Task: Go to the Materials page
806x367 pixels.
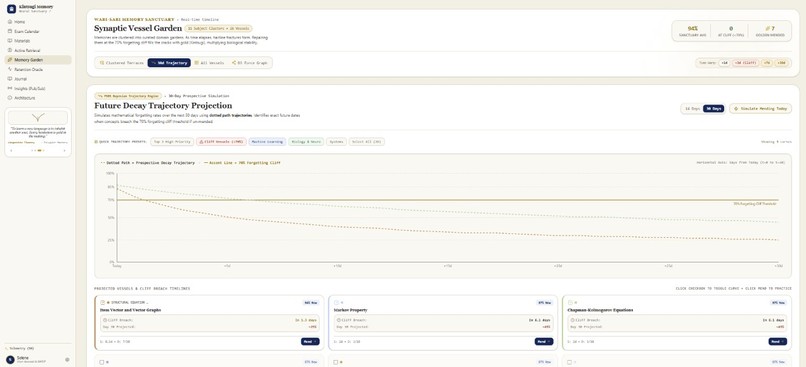Action: coord(38,41)
